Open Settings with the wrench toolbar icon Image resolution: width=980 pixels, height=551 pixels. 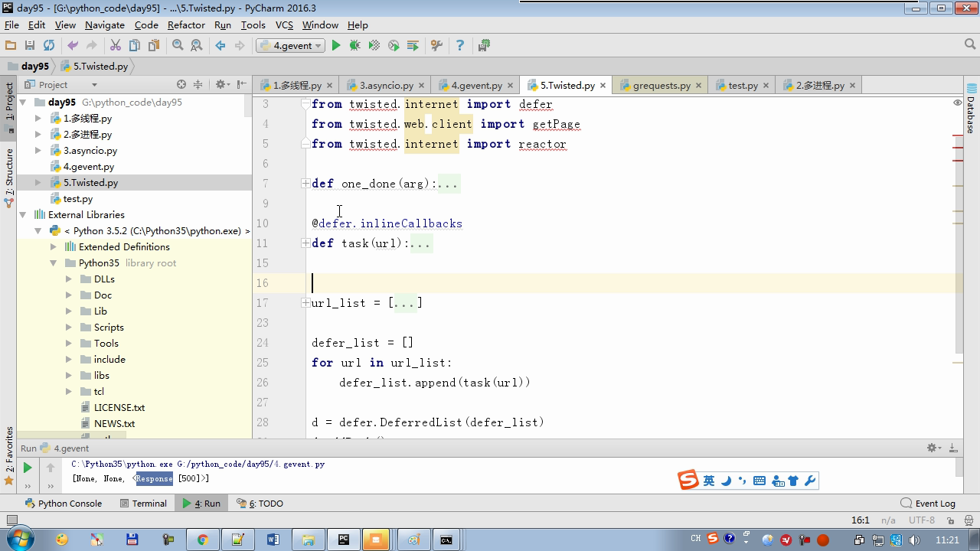(x=436, y=46)
